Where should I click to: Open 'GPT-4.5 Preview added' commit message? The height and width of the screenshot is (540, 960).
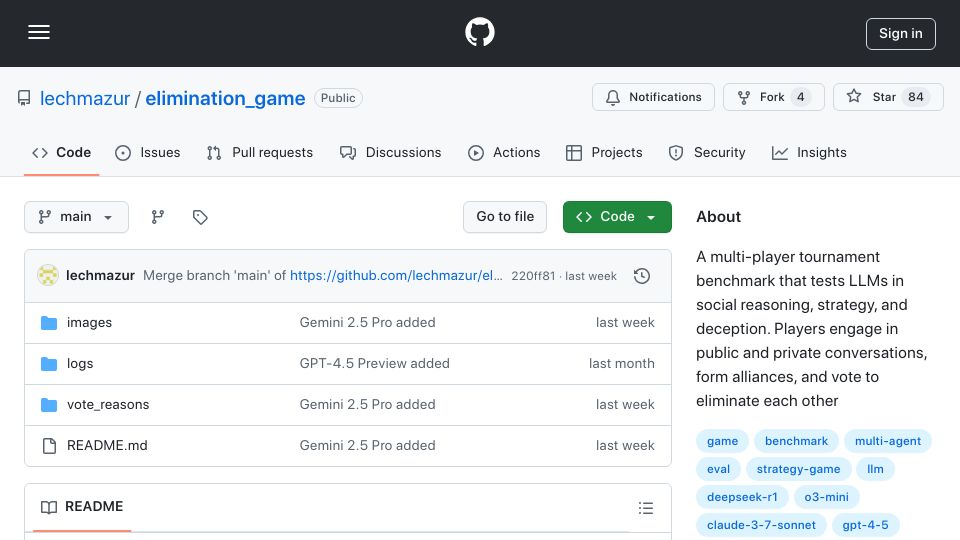tap(375, 364)
